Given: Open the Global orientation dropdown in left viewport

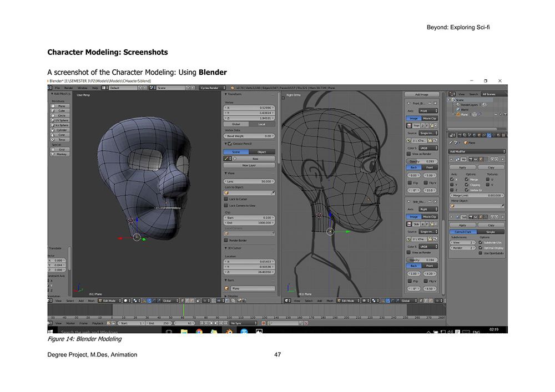Looking at the screenshot, I should tap(169, 301).
